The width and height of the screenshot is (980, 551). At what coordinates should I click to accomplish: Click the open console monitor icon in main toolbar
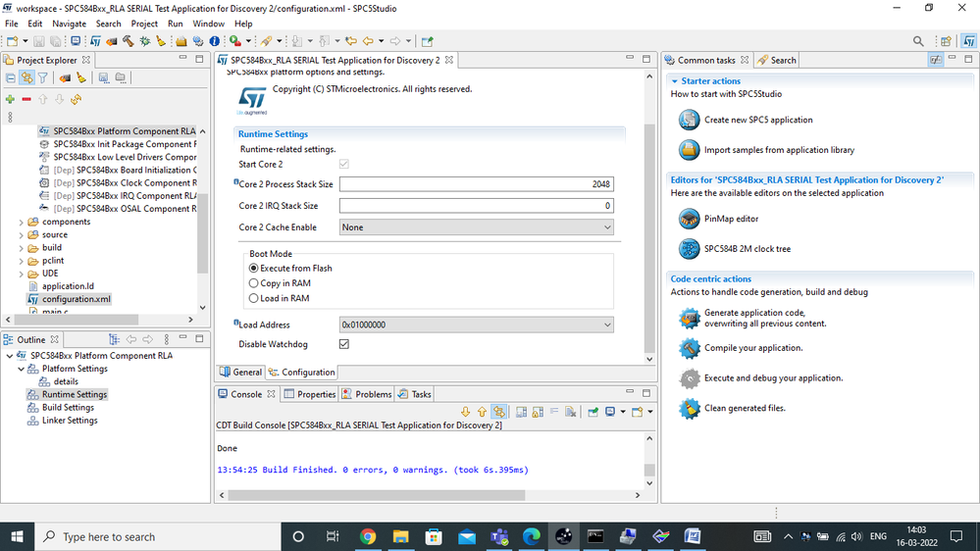tap(76, 41)
